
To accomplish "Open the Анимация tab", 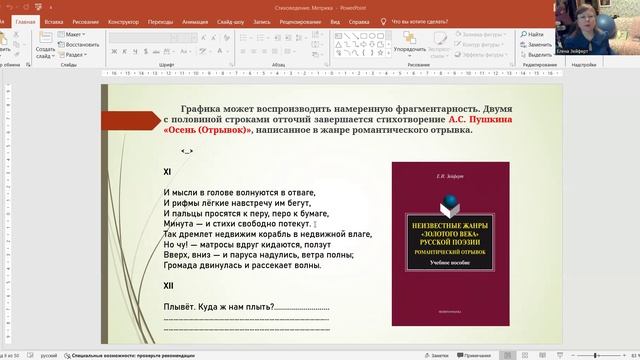I will point(195,22).
